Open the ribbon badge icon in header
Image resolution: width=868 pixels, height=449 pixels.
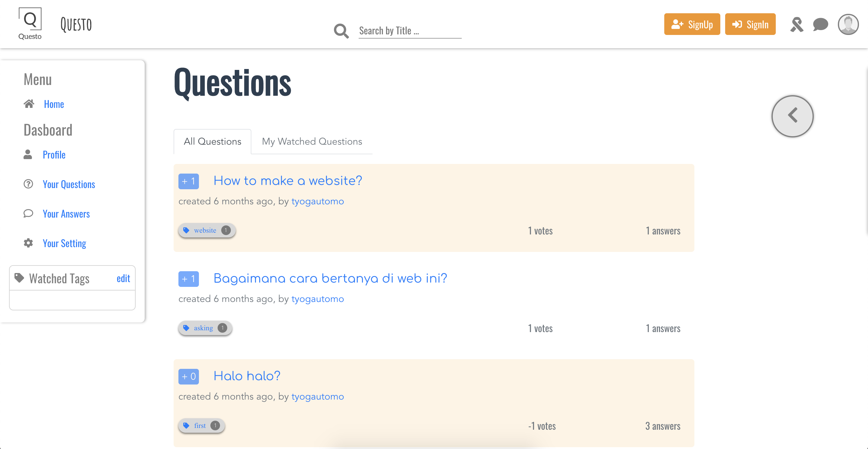(x=797, y=25)
